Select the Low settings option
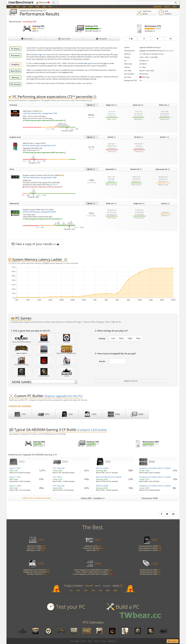The image size is (186, 644). click(113, 338)
